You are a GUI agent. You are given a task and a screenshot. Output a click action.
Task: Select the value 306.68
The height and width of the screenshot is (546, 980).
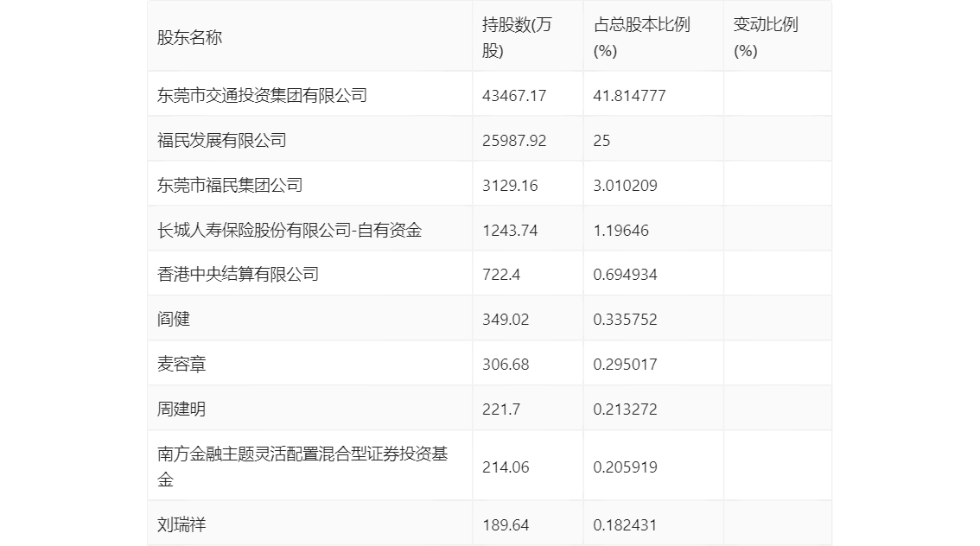(506, 365)
